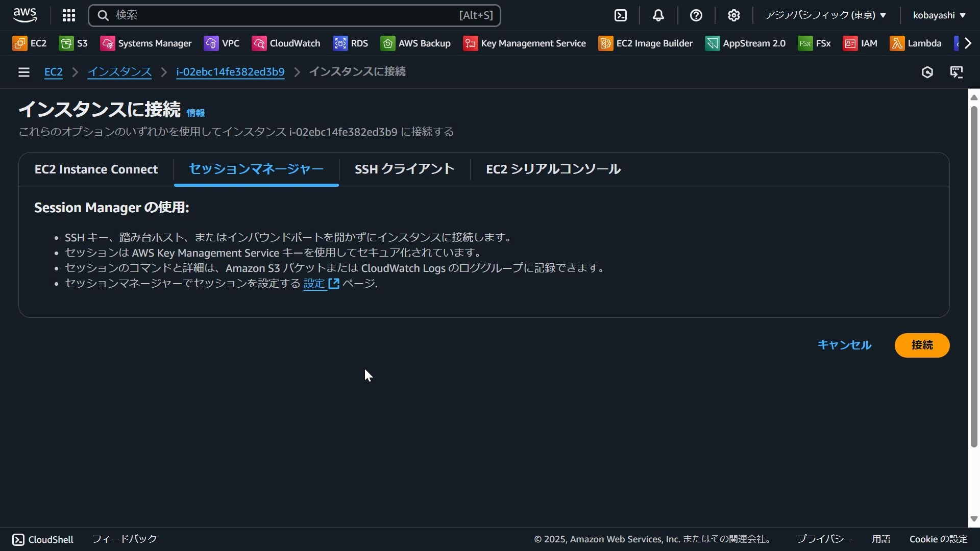Open the VPC service shortcut
The width and height of the screenshot is (980, 551).
pos(222,43)
